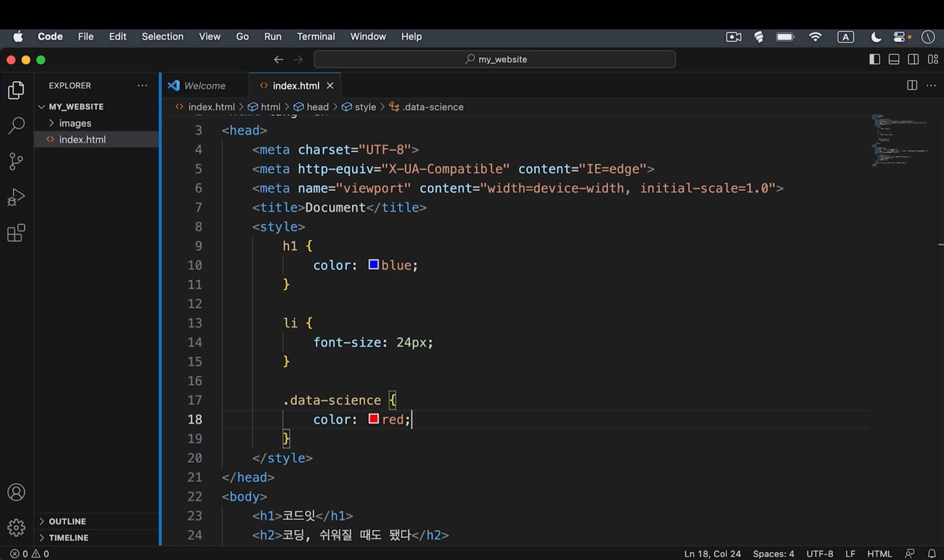Open the Apple menu

(x=18, y=37)
